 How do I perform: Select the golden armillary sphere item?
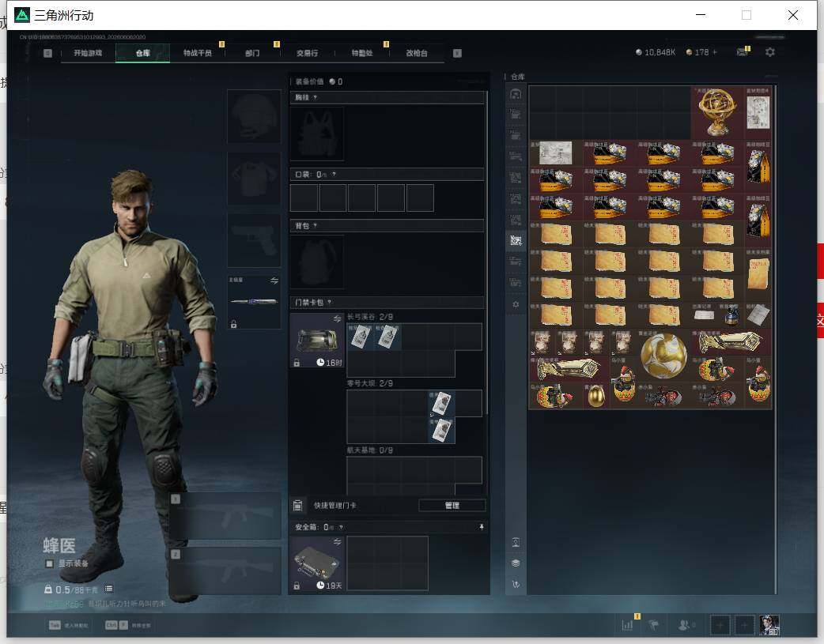[x=717, y=112]
